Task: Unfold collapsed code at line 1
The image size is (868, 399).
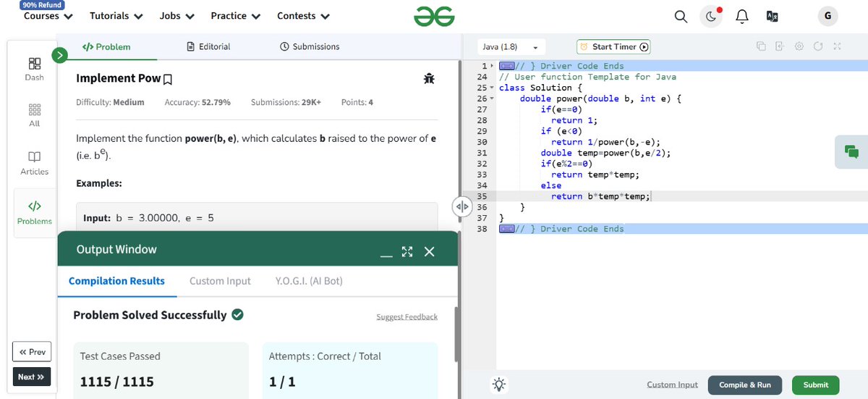Action: [x=493, y=66]
